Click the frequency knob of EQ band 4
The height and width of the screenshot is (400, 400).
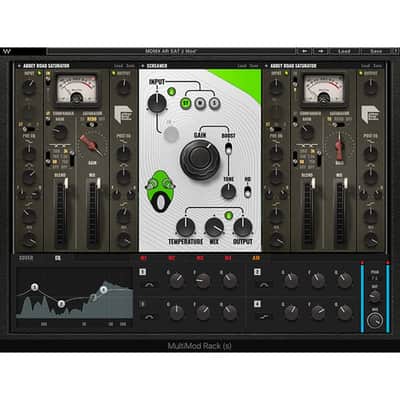pyautogui.click(x=318, y=313)
